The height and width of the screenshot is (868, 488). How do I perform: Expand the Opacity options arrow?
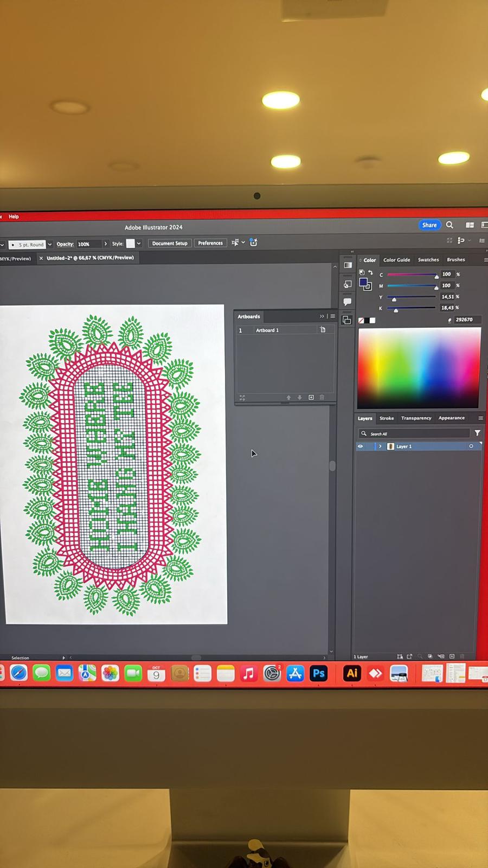[106, 244]
